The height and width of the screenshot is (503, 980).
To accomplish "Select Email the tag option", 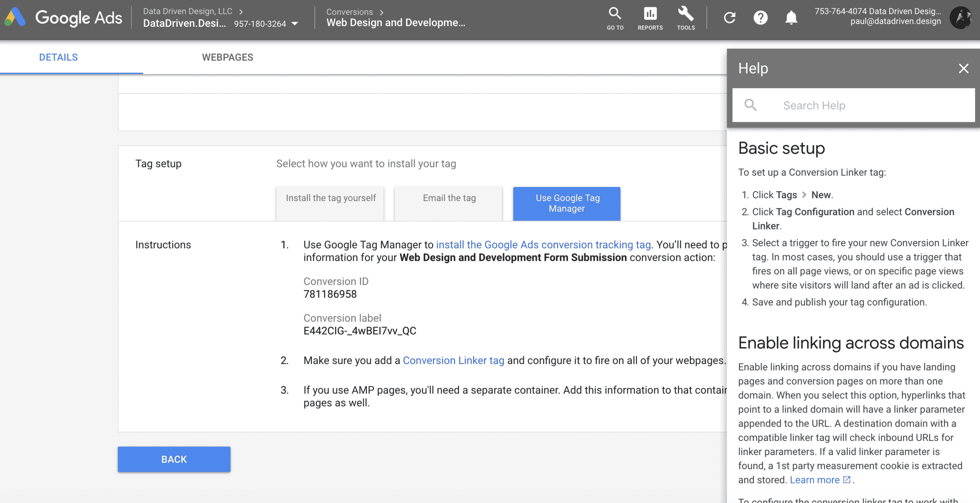I will [x=449, y=203].
